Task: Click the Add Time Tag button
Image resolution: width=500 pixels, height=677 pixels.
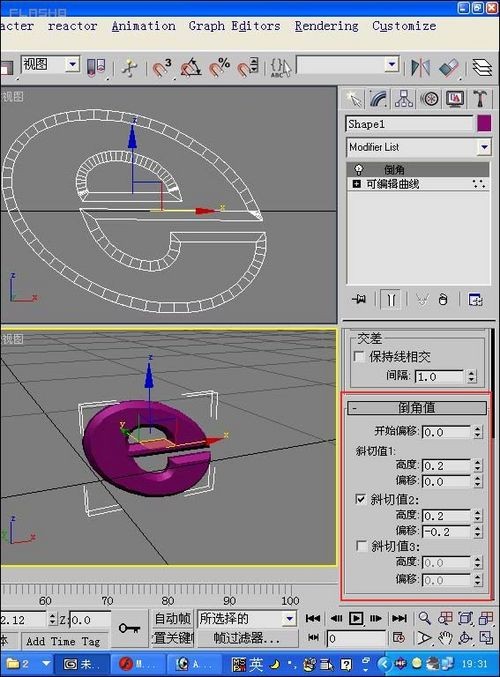Action: point(63,641)
